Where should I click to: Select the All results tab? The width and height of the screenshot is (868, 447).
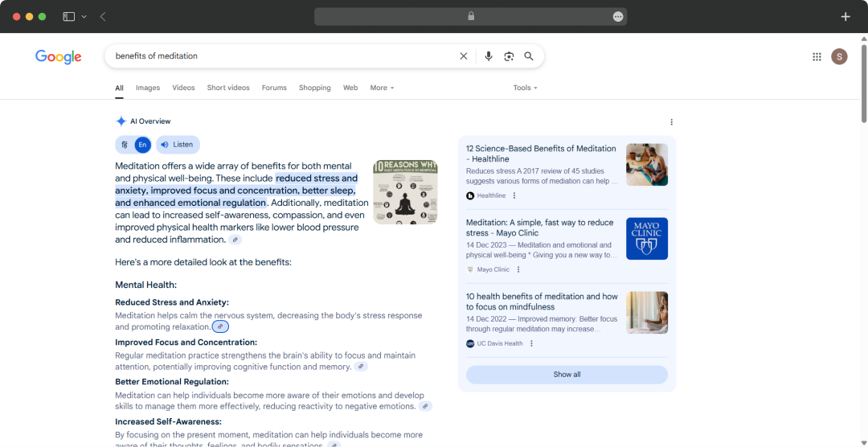119,88
